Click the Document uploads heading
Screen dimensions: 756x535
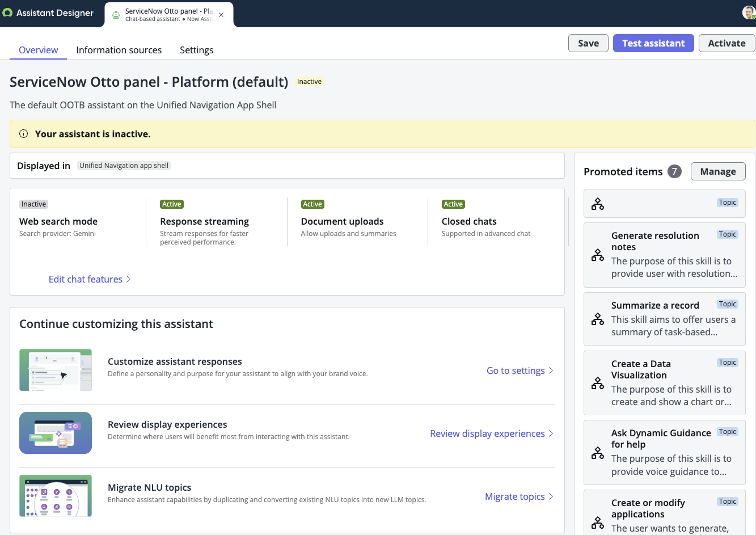tap(342, 221)
